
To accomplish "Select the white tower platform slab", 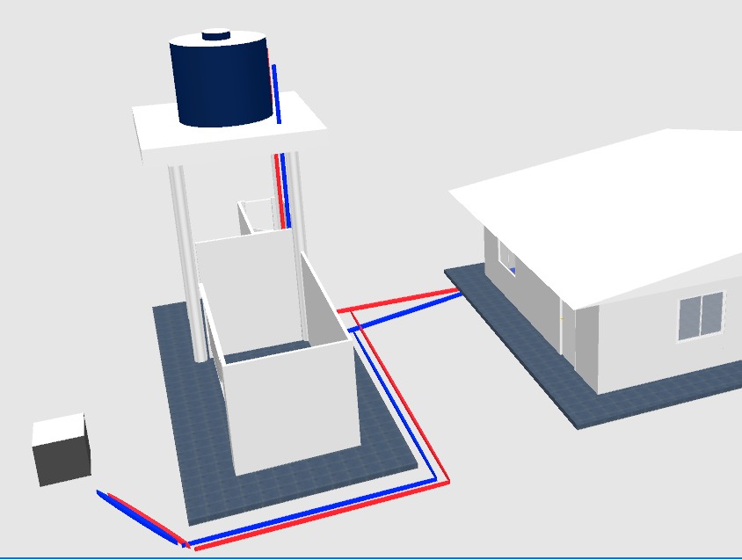I will tap(158, 132).
